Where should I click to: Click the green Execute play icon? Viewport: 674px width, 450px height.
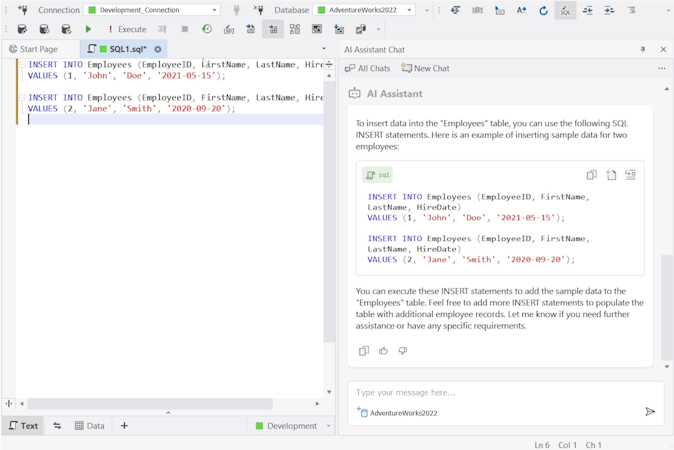coord(88,30)
